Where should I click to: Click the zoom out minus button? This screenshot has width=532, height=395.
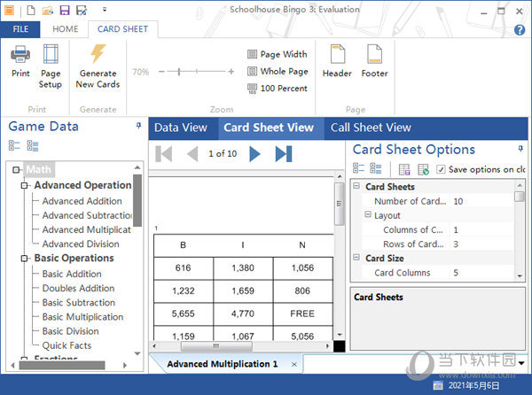pyautogui.click(x=161, y=72)
